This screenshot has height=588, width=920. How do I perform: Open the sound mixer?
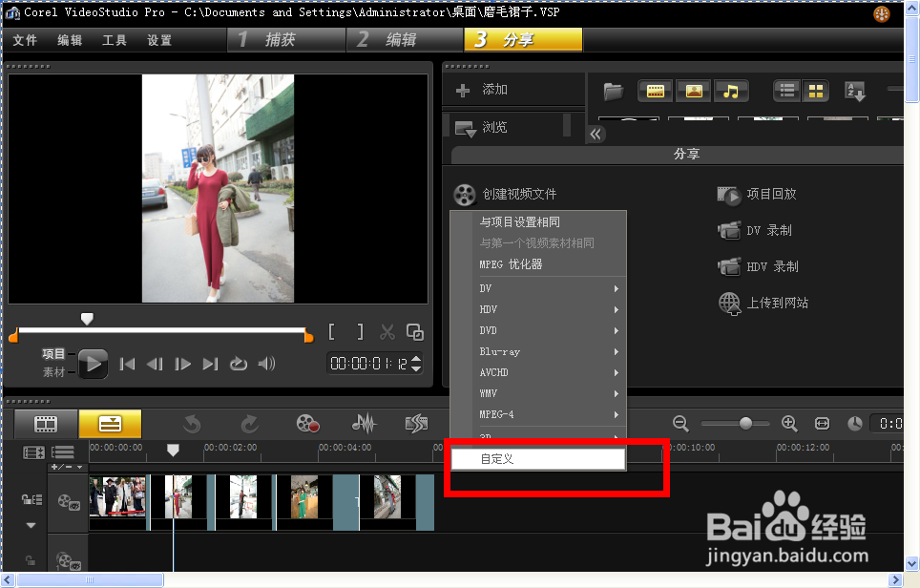pos(364,424)
